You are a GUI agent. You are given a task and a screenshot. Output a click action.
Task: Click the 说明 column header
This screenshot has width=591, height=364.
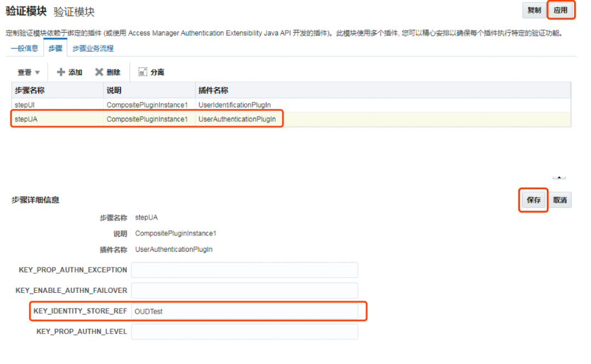(149, 90)
